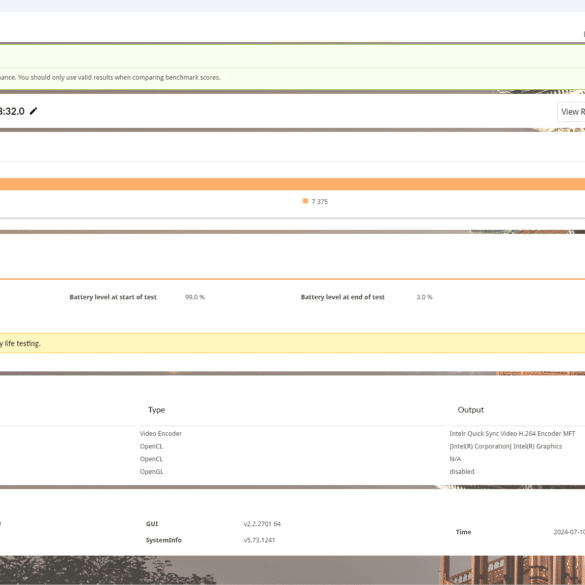Click the Time label

pyautogui.click(x=463, y=532)
